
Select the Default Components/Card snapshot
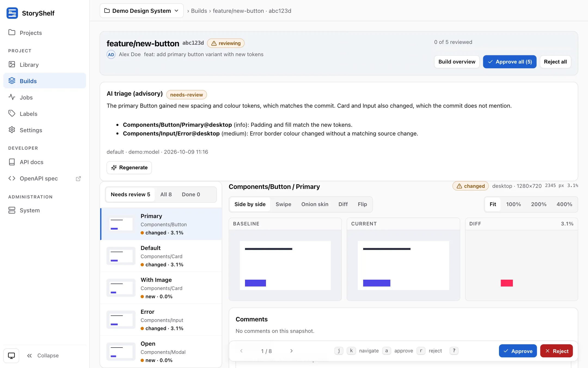coord(161,256)
